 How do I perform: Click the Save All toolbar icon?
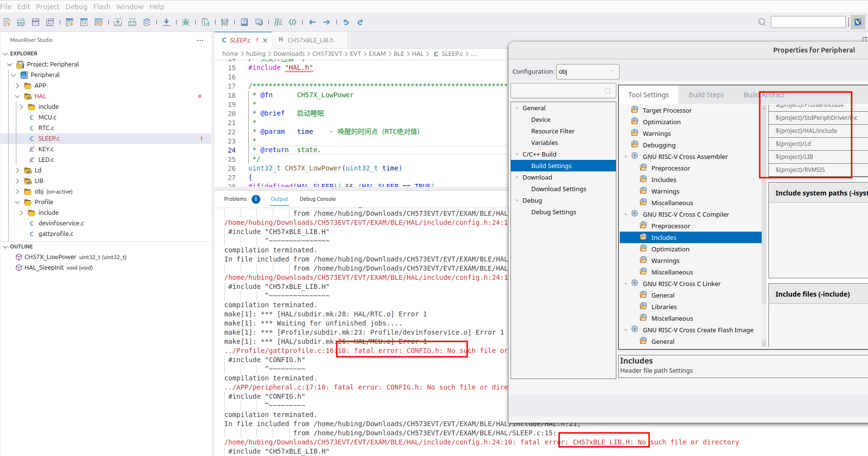pos(50,22)
